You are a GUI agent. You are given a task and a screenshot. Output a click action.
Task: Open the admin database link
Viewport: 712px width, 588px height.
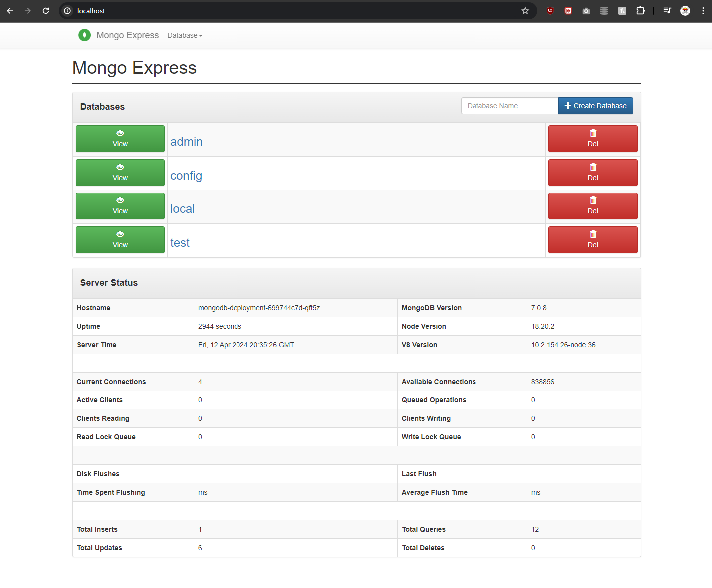pos(186,142)
